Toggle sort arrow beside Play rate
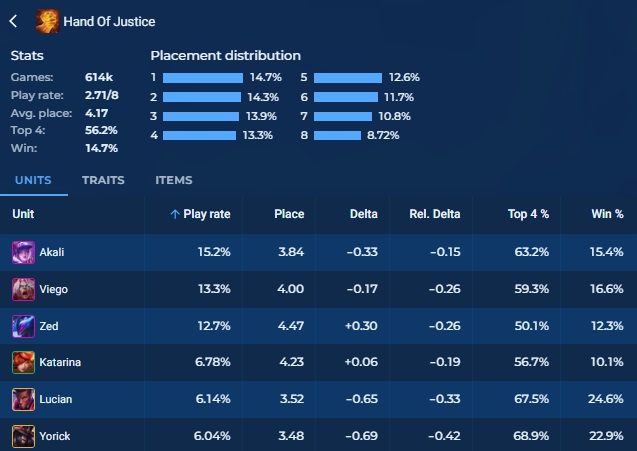Image resolution: width=637 pixels, height=451 pixels. point(175,214)
